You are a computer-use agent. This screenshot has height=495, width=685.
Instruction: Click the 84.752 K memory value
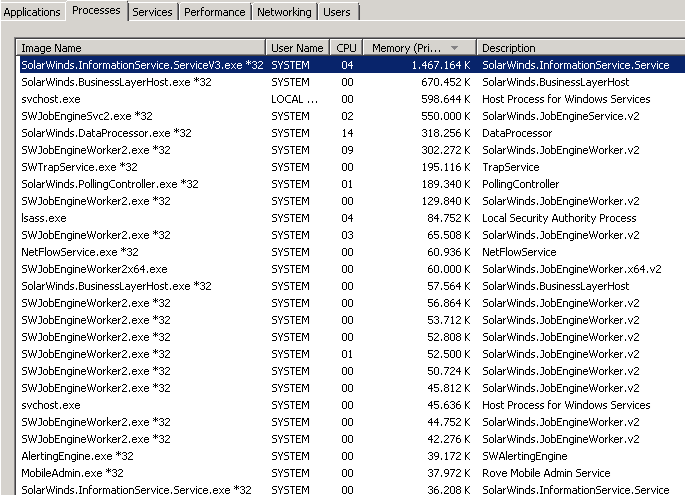(x=449, y=218)
